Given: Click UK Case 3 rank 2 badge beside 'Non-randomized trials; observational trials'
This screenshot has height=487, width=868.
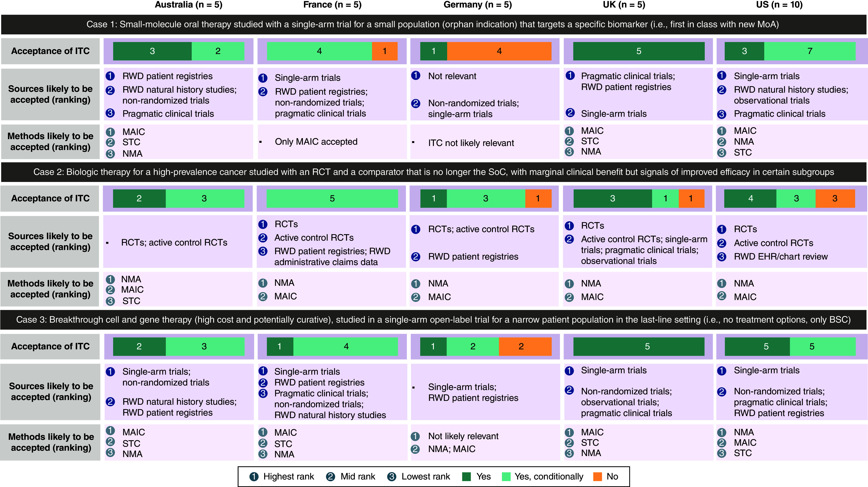Looking at the screenshot, I should point(569,391).
